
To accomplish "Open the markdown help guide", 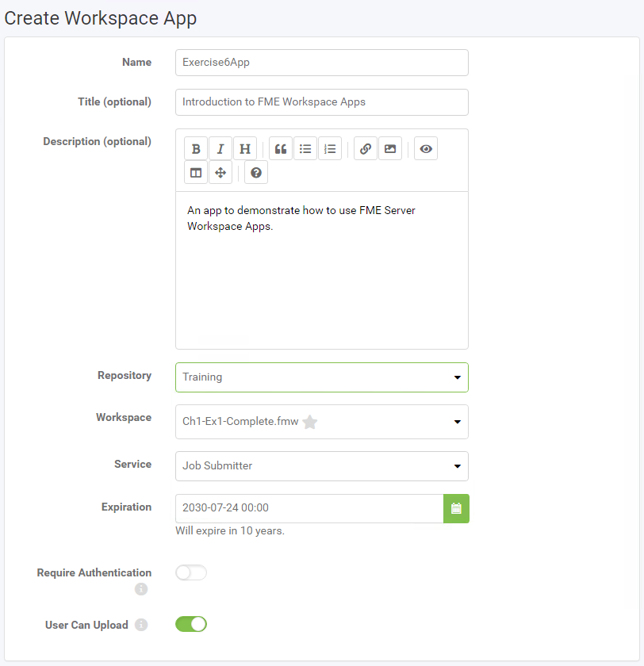I will [x=256, y=173].
